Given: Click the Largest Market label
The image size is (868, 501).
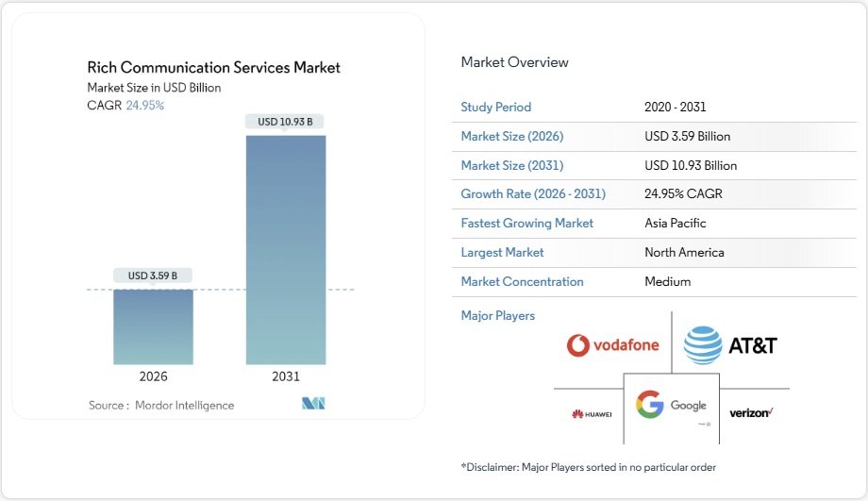Looking at the screenshot, I should pos(502,253).
